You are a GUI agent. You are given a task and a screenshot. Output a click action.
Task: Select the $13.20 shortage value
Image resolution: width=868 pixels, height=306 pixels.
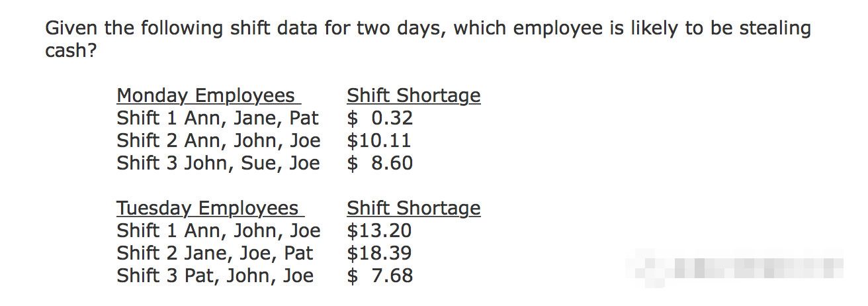(379, 231)
